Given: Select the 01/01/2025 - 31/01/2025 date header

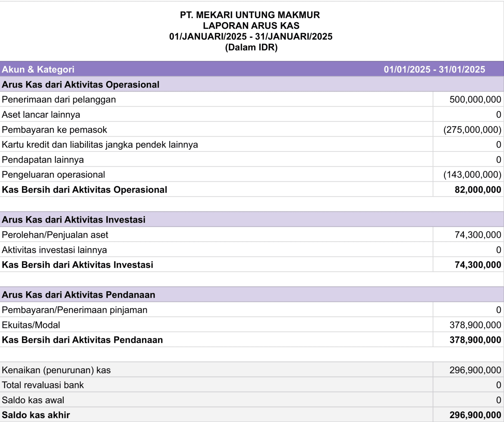Looking at the screenshot, I should (x=434, y=70).
